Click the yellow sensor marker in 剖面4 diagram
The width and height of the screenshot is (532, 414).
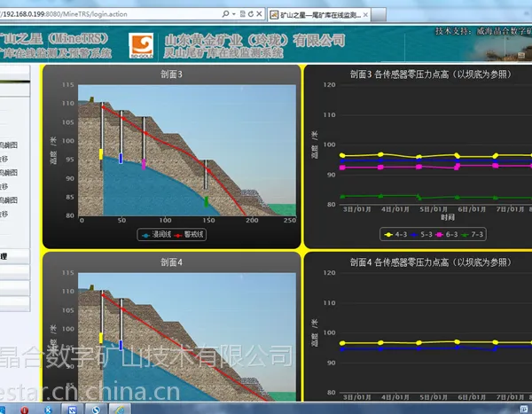click(101, 338)
